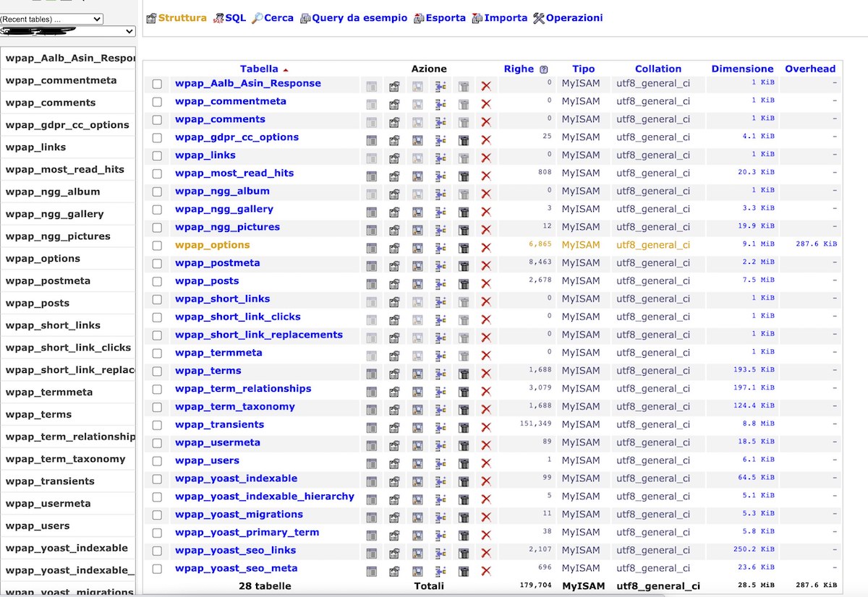The image size is (868, 597).
Task: Sort by the Overhead column header
Action: [810, 69]
